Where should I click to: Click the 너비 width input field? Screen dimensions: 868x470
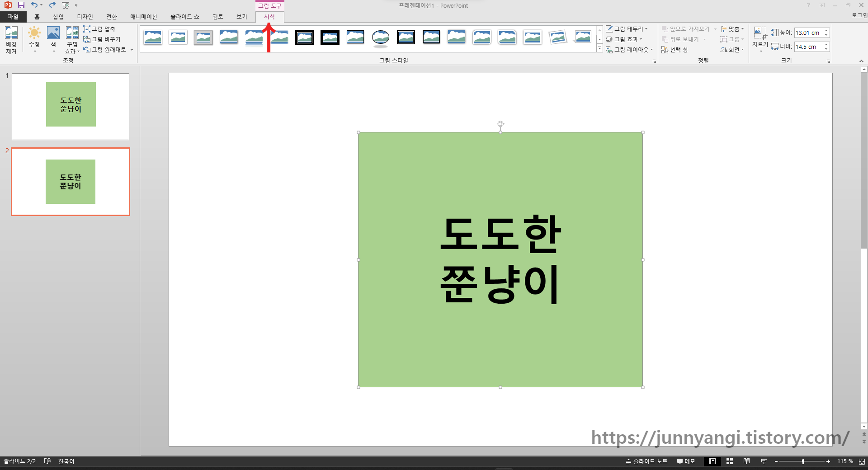click(808, 47)
